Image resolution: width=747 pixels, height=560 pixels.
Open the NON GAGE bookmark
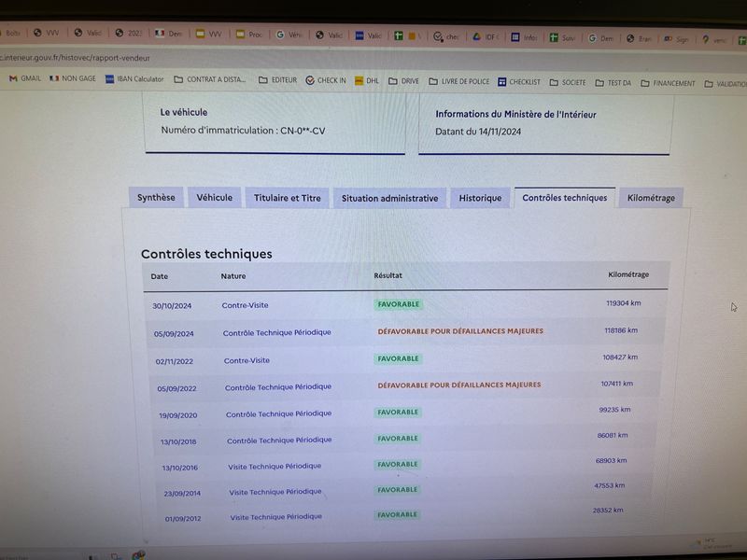[73, 78]
